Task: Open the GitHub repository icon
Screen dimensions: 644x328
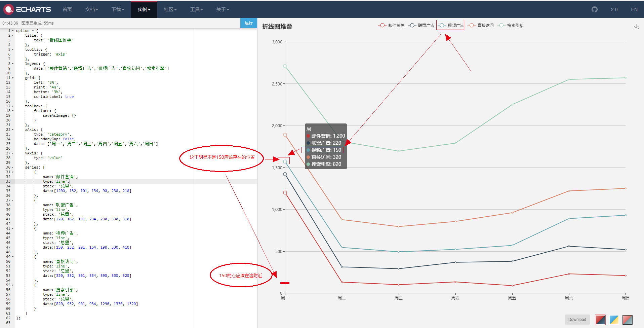Action: [595, 9]
